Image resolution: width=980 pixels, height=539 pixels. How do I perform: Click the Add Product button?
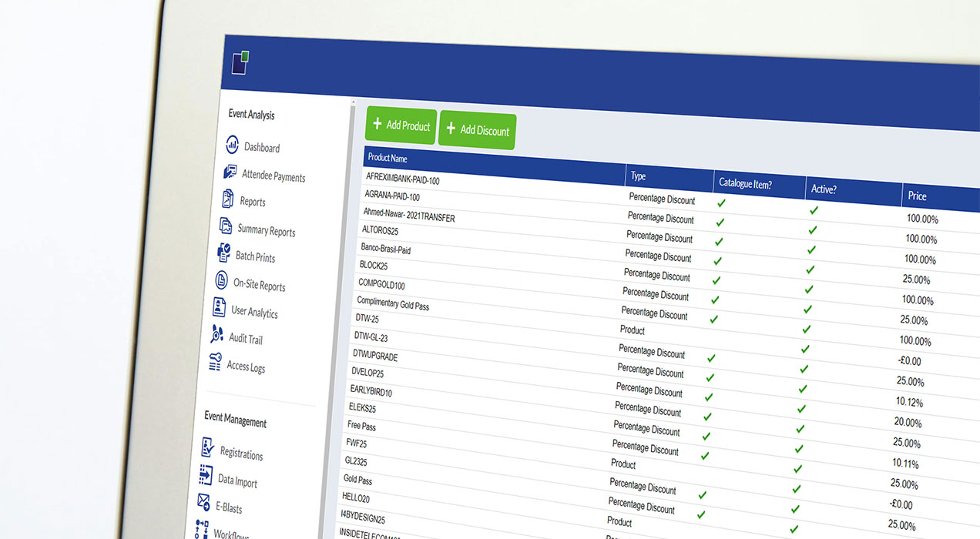(401, 125)
